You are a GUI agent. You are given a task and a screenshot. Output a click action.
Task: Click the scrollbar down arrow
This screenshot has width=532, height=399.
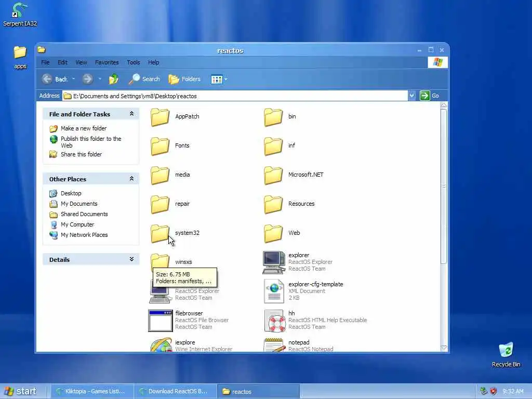tap(444, 348)
